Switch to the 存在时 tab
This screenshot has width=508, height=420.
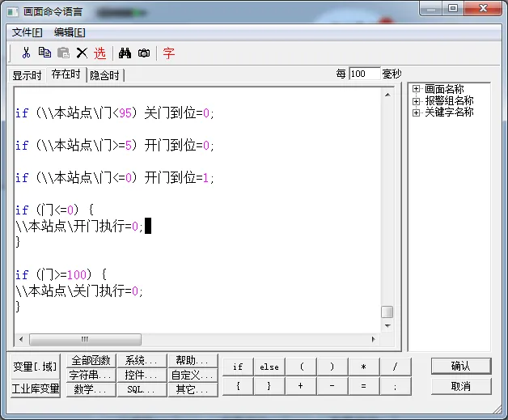[66, 74]
